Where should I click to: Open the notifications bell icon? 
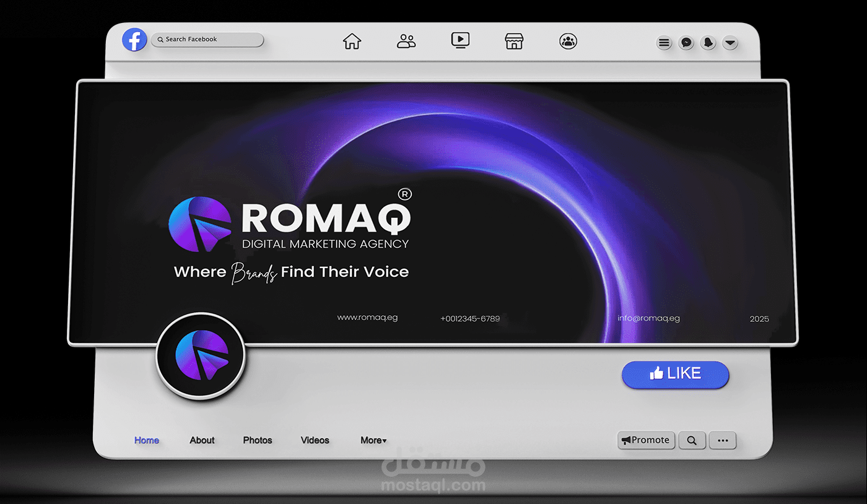tap(708, 43)
